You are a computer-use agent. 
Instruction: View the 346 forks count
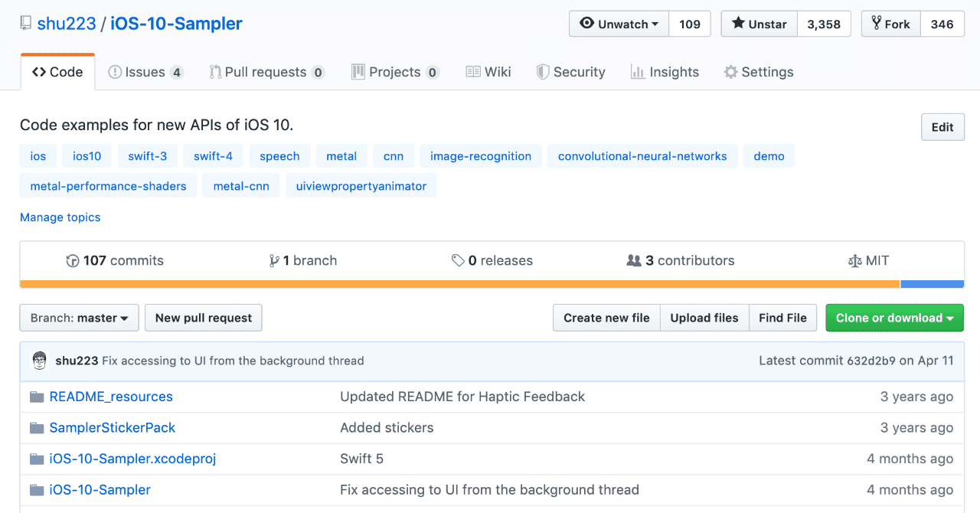click(x=942, y=24)
